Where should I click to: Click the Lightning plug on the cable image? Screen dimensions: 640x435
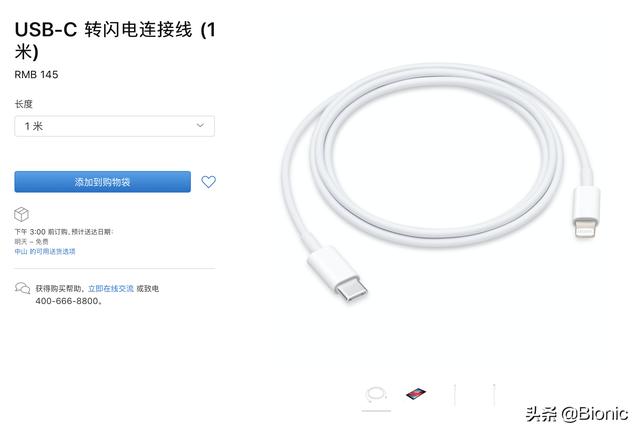(x=587, y=213)
